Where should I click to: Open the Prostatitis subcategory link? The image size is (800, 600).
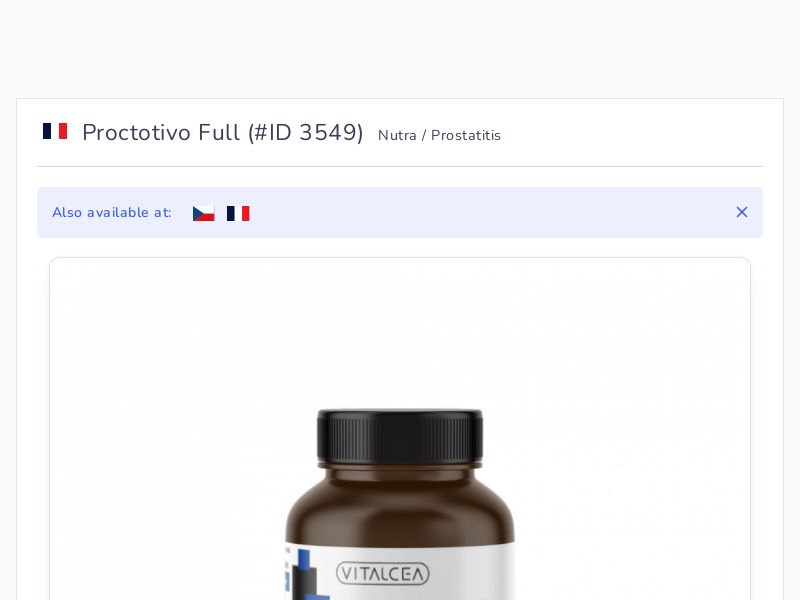[x=466, y=135]
